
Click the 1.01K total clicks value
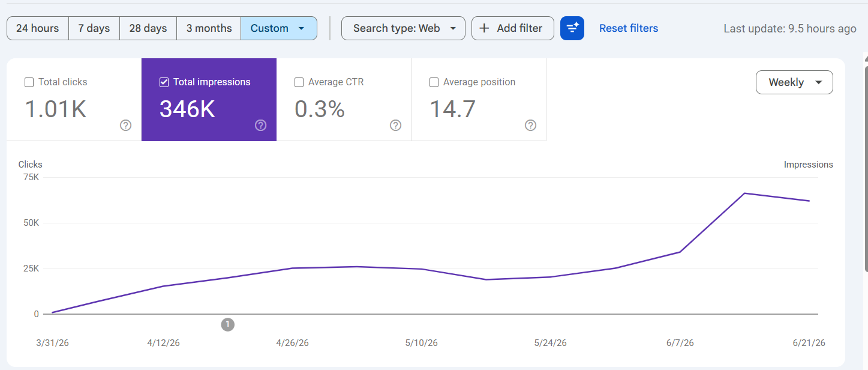(x=56, y=109)
